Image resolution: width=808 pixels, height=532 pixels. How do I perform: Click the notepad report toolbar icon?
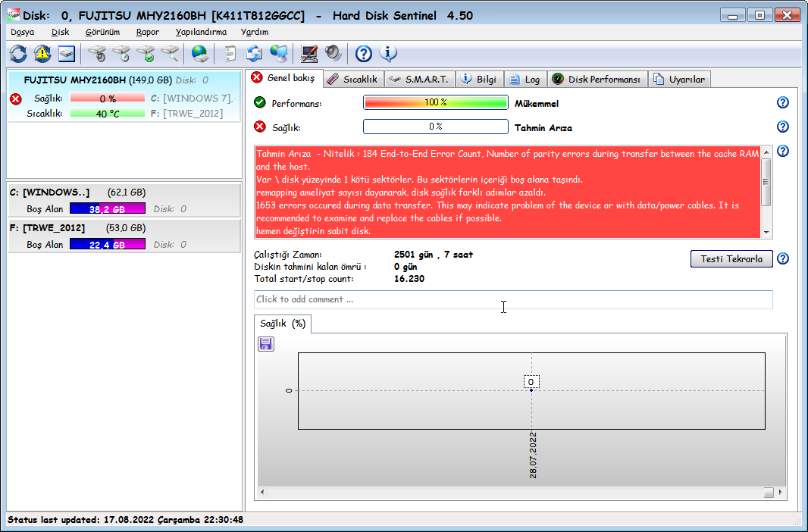[x=230, y=54]
